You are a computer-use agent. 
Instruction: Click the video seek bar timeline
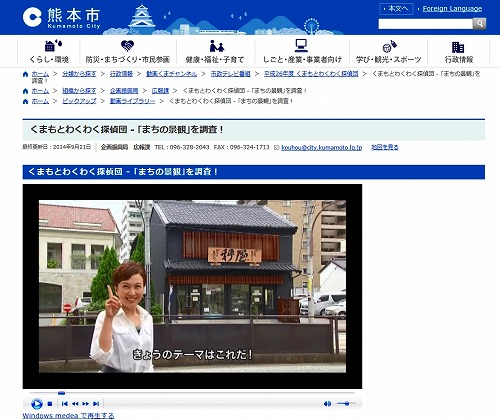click(192, 393)
